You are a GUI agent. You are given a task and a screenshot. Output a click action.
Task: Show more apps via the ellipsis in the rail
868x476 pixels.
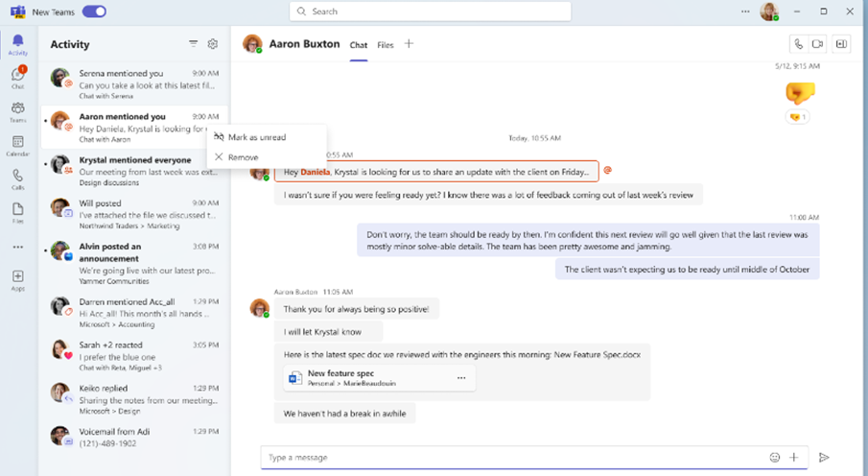17,248
